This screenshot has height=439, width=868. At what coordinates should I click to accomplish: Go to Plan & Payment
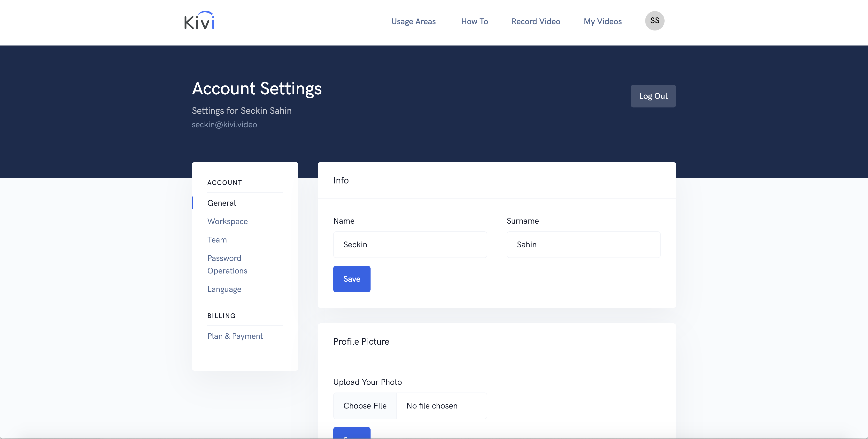pos(235,336)
